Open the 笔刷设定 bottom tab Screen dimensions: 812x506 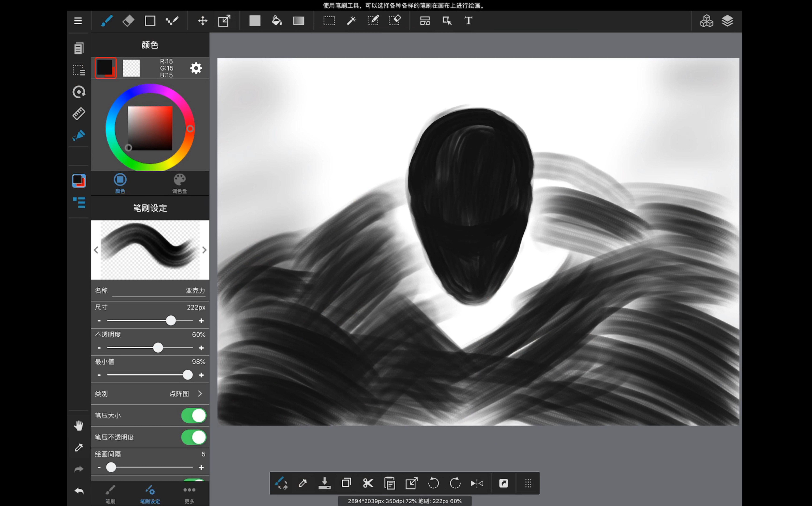(150, 494)
